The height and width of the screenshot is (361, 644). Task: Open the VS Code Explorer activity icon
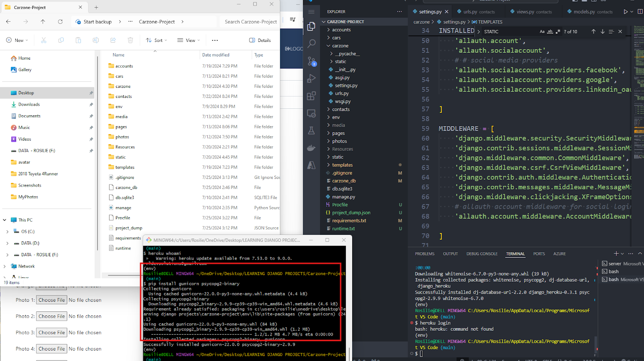pyautogui.click(x=311, y=27)
